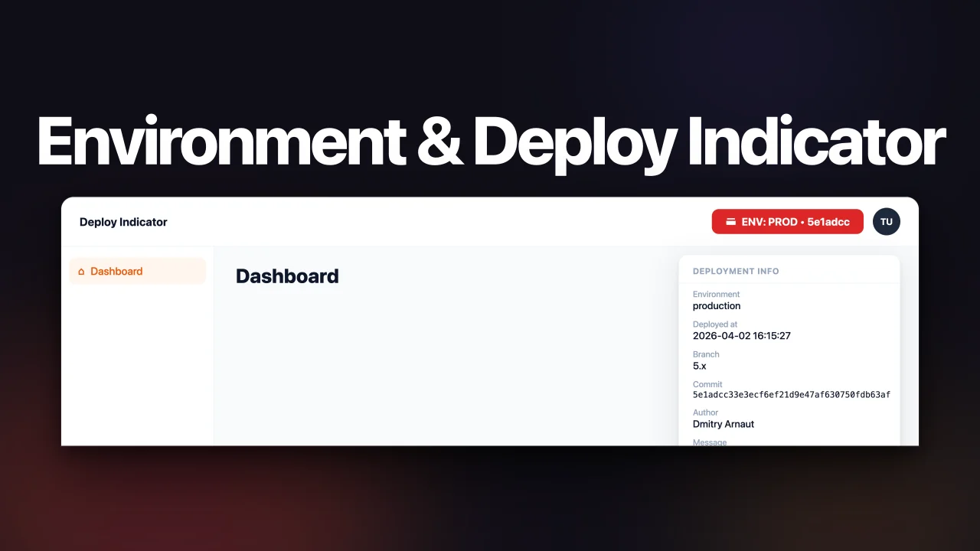The width and height of the screenshot is (980, 551).
Task: Select the Dashboard item in the sidebar
Action: pos(116,271)
